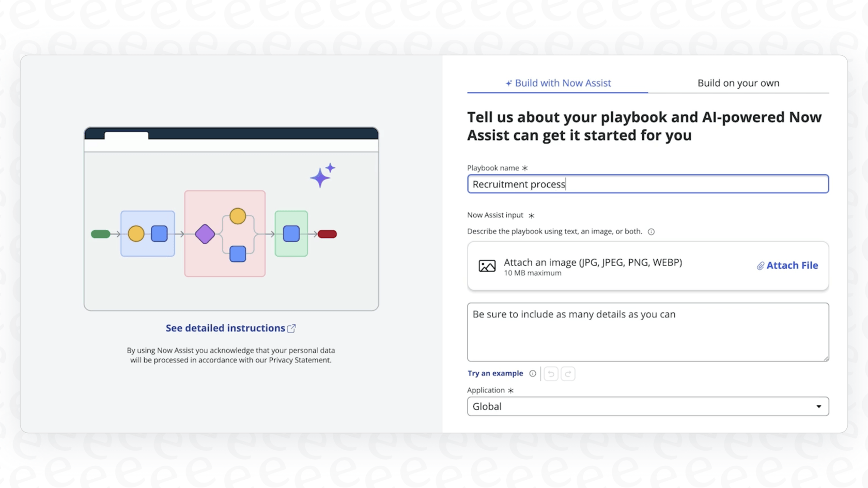The height and width of the screenshot is (488, 868).
Task: Click the undo icon below the description box
Action: click(551, 373)
